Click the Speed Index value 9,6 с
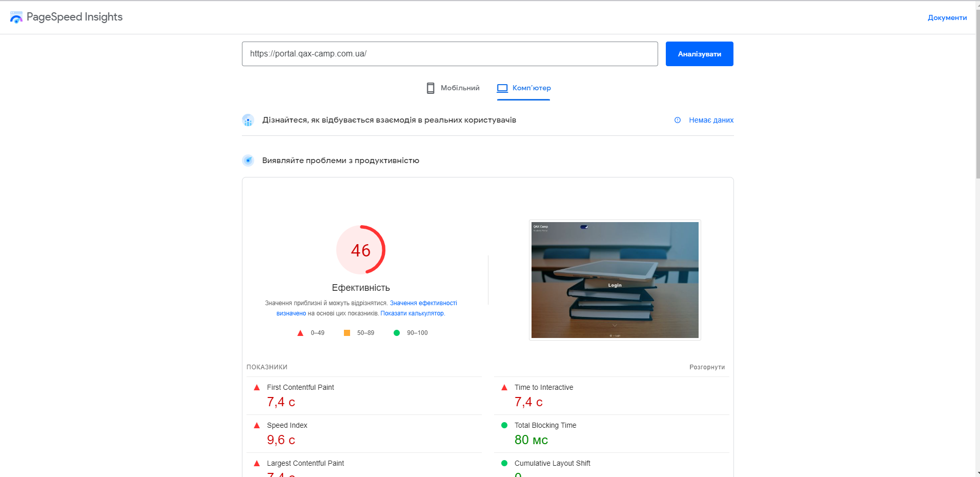This screenshot has height=477, width=980. 281,440
